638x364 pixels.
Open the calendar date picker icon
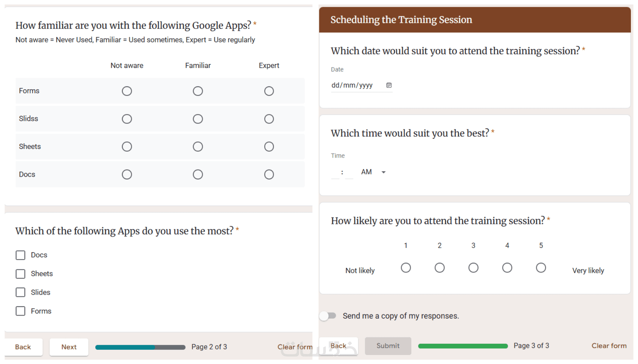tap(389, 86)
